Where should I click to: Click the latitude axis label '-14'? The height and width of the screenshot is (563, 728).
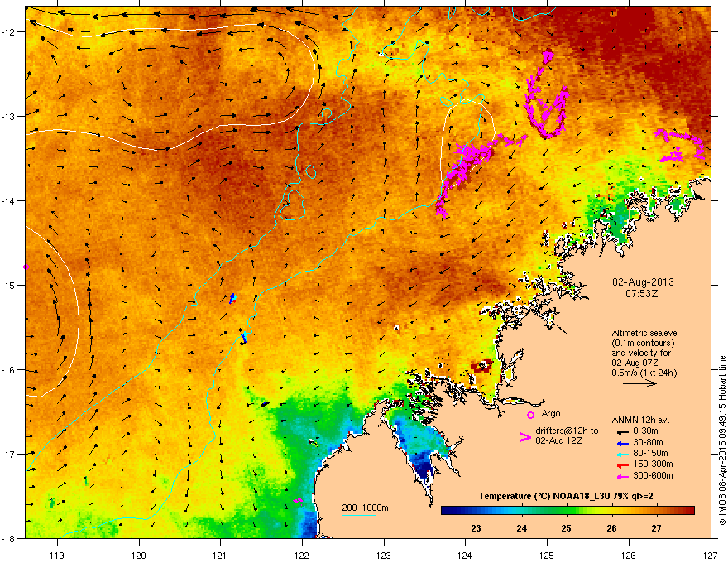click(x=8, y=200)
